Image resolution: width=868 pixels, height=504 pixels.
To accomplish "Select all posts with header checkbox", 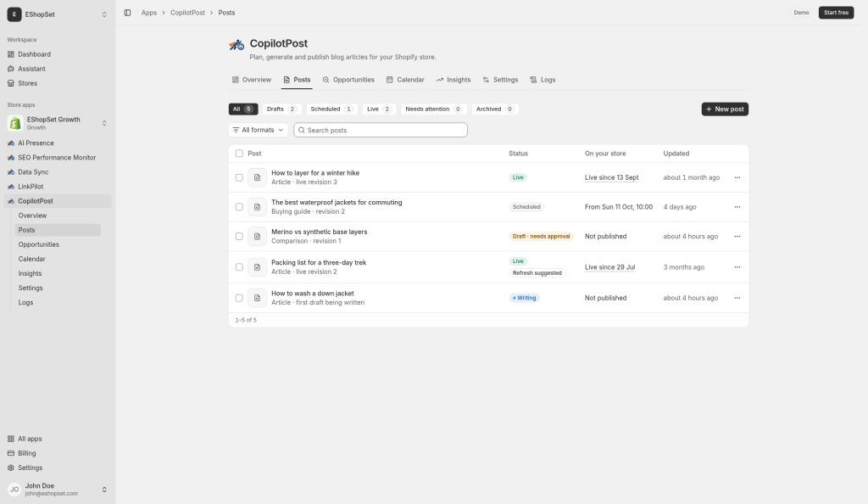I will click(x=239, y=154).
